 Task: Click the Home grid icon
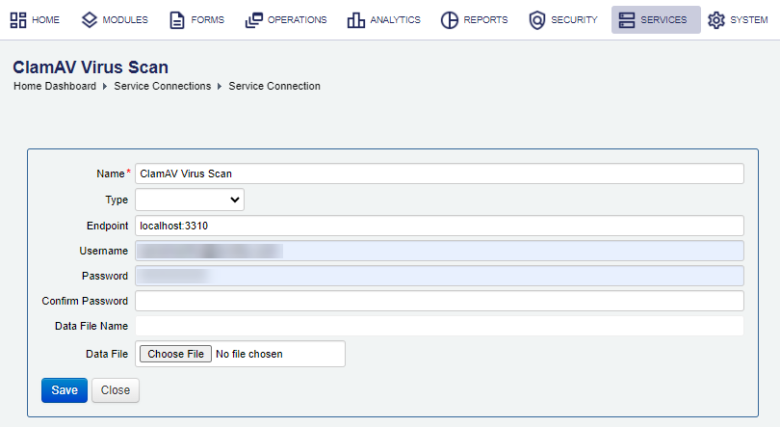[18, 20]
